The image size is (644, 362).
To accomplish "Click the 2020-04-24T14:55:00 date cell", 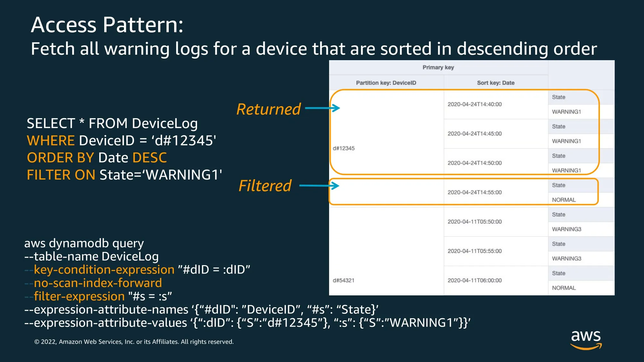I will tap(475, 192).
